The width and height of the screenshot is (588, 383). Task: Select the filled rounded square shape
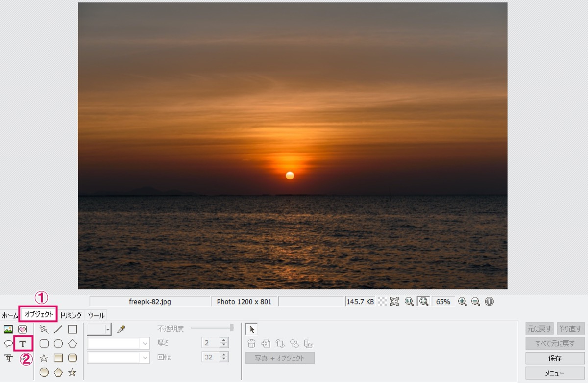(73, 358)
